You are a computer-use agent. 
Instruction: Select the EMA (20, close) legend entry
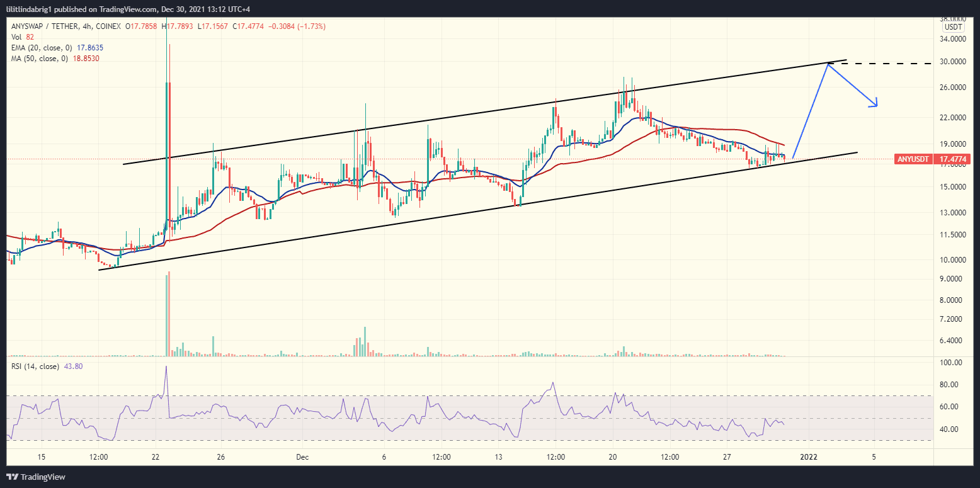tap(41, 47)
